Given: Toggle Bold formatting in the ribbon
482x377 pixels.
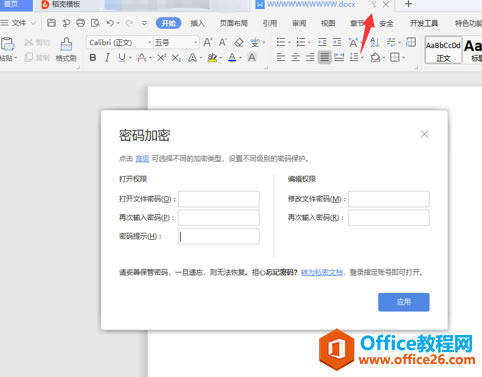Looking at the screenshot, I should pos(93,58).
